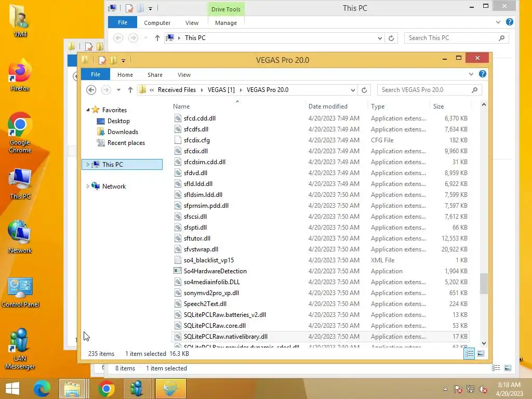Open Google Chrome desktop shortcut
532x399 pixels.
point(20,132)
